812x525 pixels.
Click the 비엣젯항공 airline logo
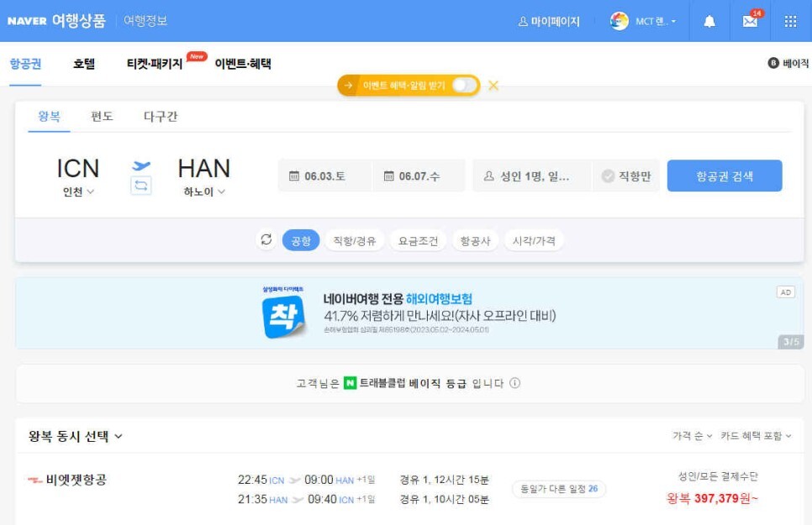[x=35, y=480]
